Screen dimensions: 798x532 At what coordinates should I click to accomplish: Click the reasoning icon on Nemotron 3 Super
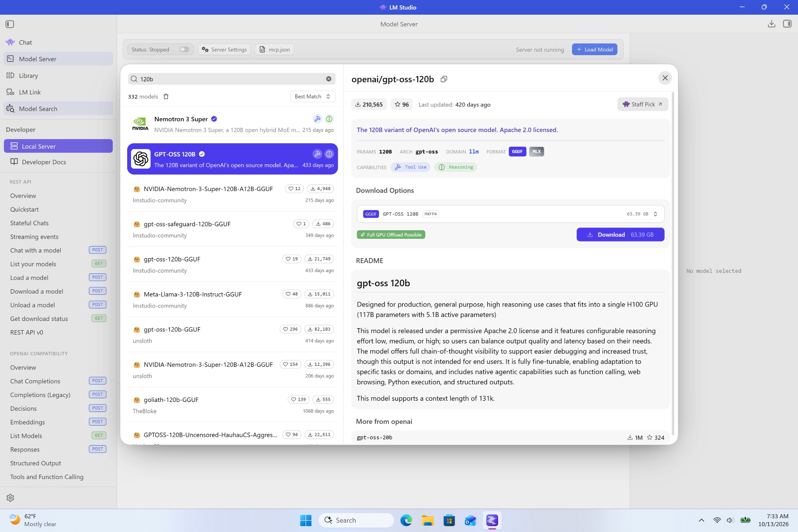[329, 119]
